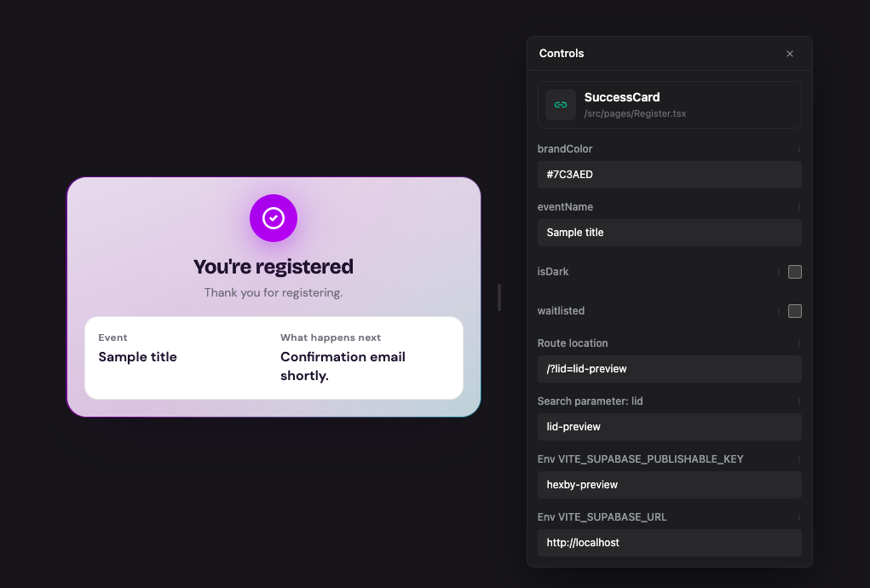Click the Controls panel title
This screenshot has height=588, width=870.
point(562,53)
